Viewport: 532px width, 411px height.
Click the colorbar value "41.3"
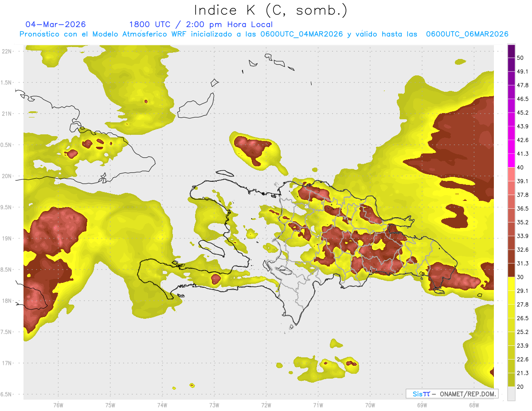(x=523, y=154)
